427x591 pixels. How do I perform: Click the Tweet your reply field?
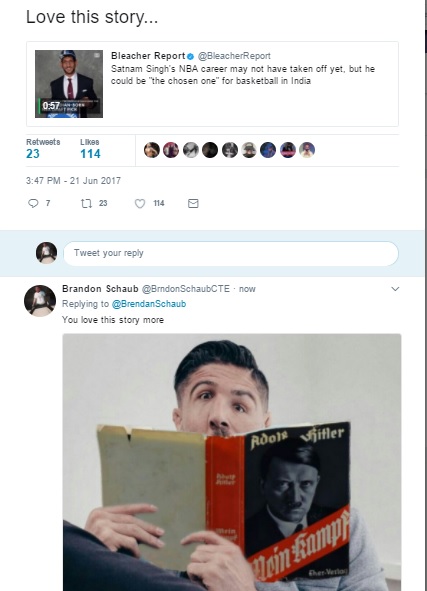[x=231, y=253]
